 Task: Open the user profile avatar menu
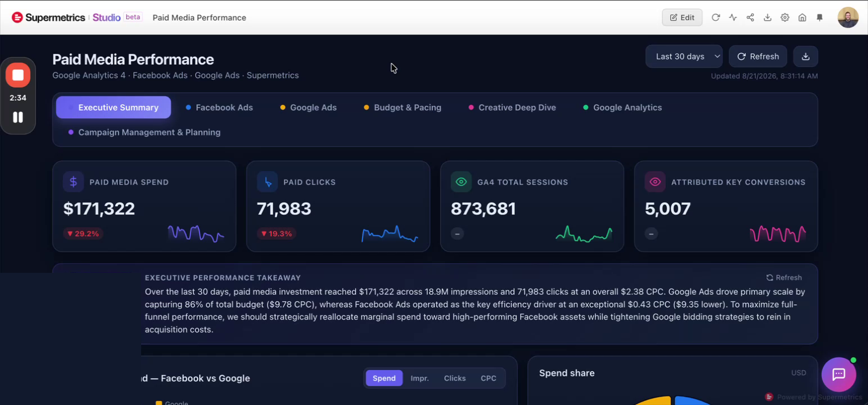[x=848, y=17]
